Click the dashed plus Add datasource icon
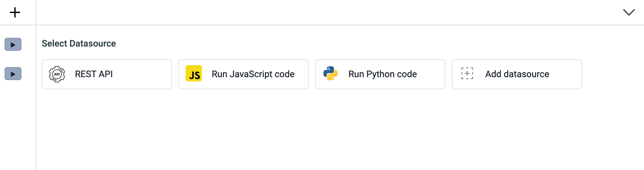This screenshot has width=644, height=170. (x=467, y=74)
